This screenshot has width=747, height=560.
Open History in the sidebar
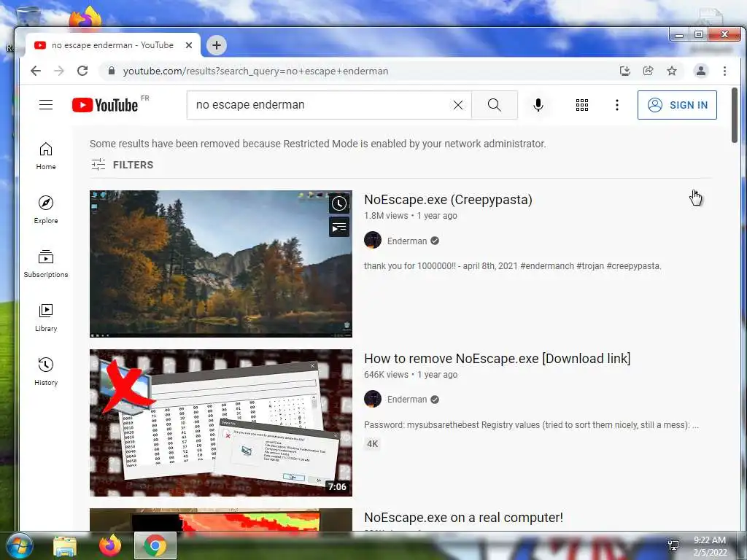click(x=46, y=371)
